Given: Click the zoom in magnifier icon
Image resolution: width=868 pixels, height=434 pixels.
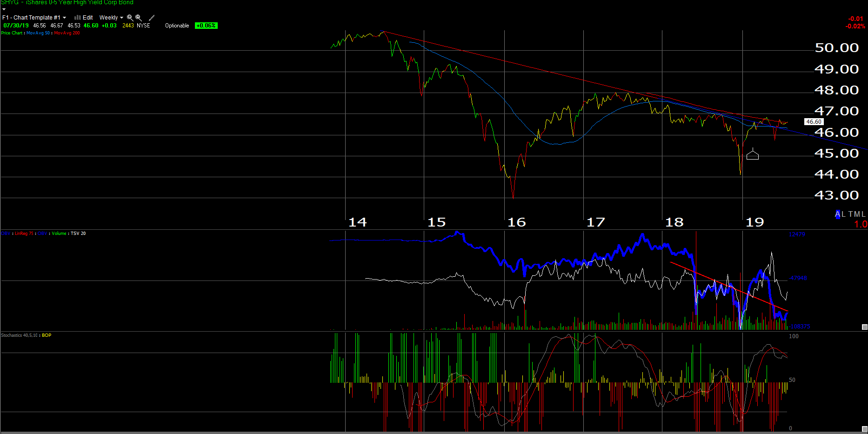Looking at the screenshot, I should pyautogui.click(x=130, y=18).
